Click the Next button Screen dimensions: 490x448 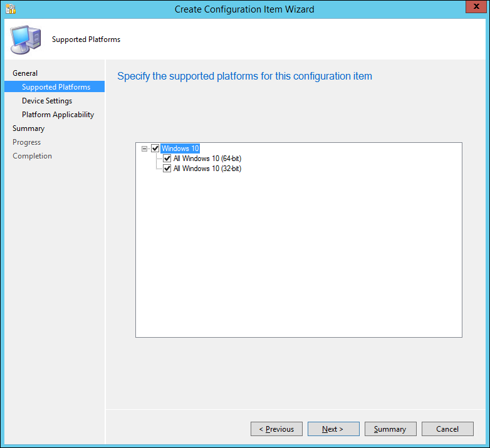point(333,429)
